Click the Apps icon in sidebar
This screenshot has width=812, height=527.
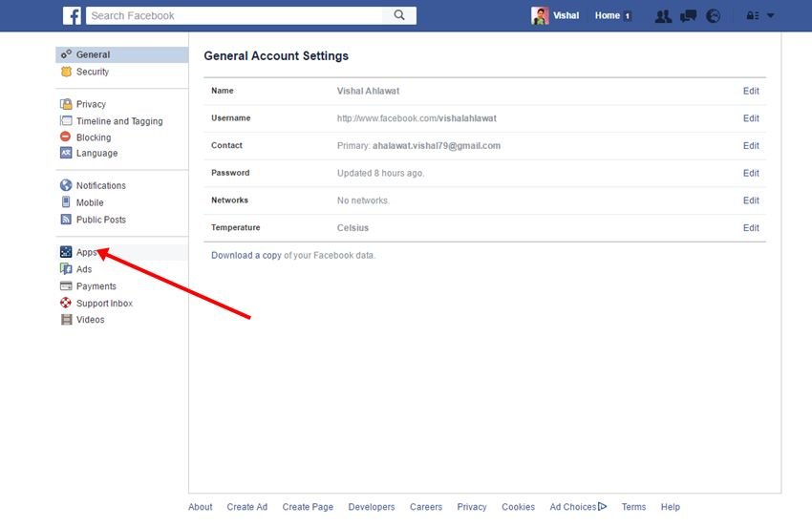click(66, 252)
